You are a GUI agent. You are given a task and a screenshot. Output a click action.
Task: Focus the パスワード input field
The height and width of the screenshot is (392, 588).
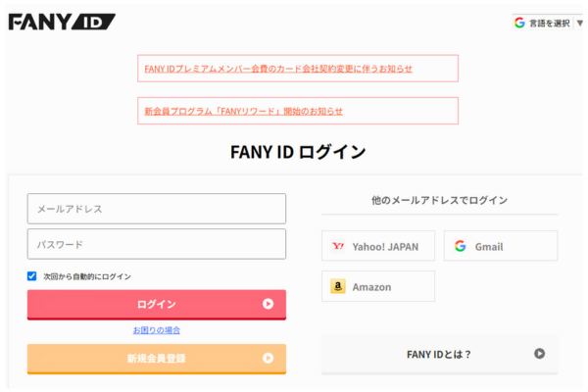point(157,244)
